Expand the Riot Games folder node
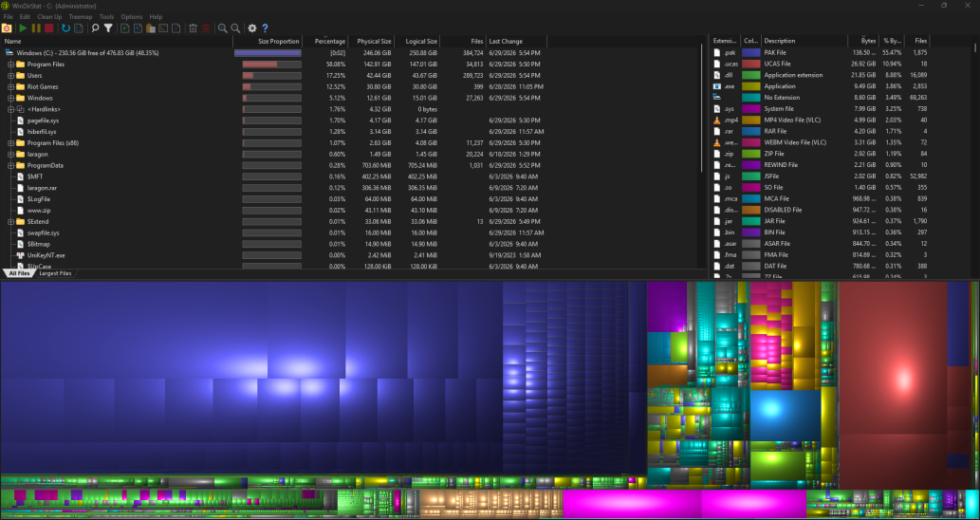Viewport: 980px width, 520px height. [10, 87]
